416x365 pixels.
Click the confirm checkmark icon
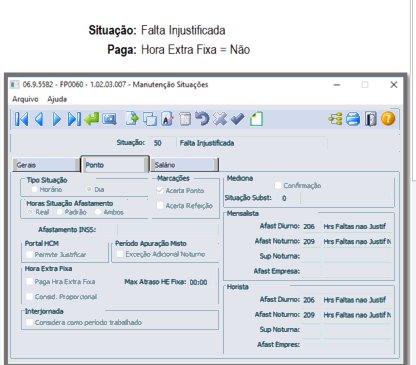point(237,119)
